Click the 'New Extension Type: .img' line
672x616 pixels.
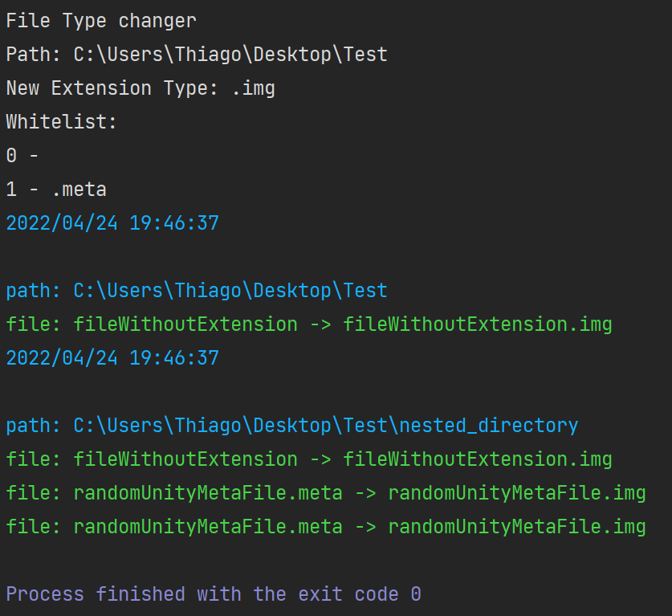(x=141, y=88)
